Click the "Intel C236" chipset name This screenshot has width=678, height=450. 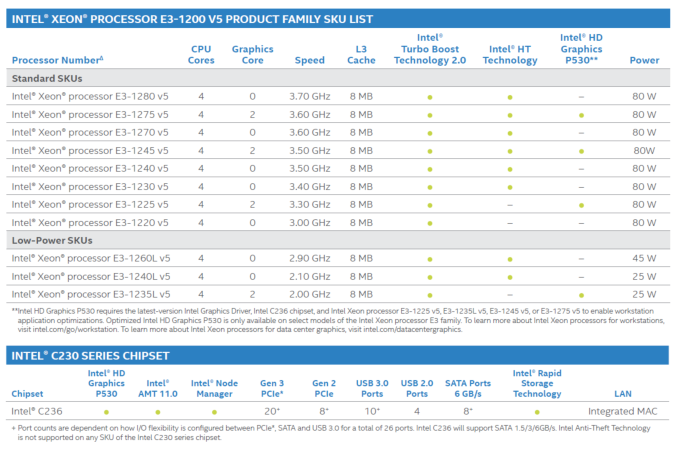tap(37, 411)
